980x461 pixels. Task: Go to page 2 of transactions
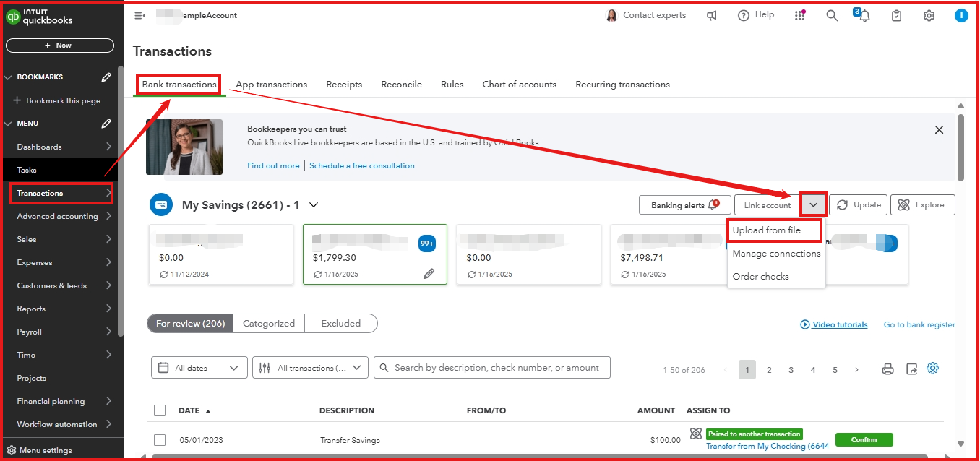769,370
